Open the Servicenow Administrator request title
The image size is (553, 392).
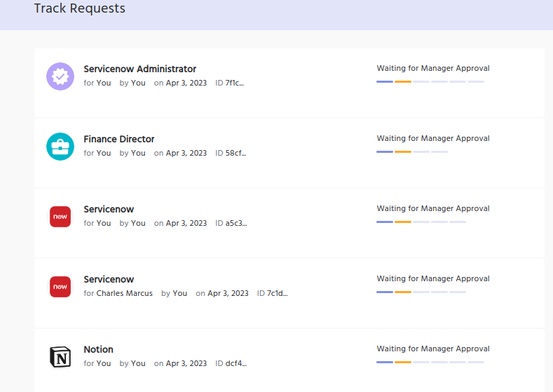(x=139, y=69)
